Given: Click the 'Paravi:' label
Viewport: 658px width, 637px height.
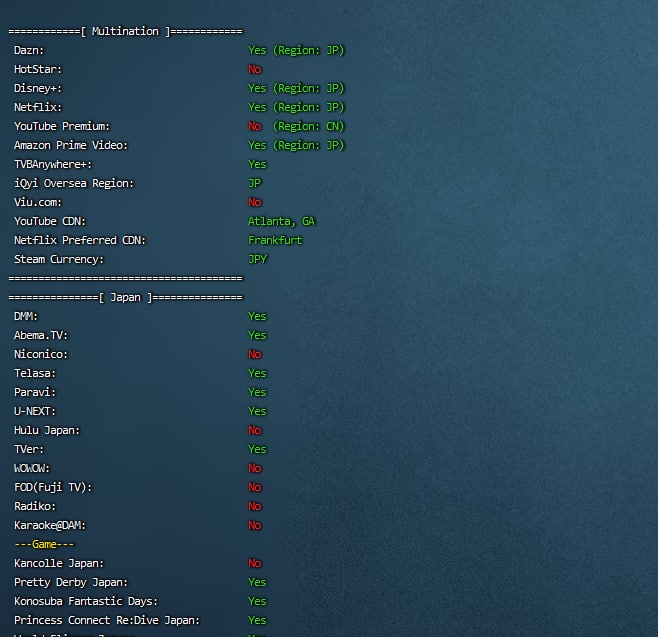Looking at the screenshot, I should [x=35, y=392].
